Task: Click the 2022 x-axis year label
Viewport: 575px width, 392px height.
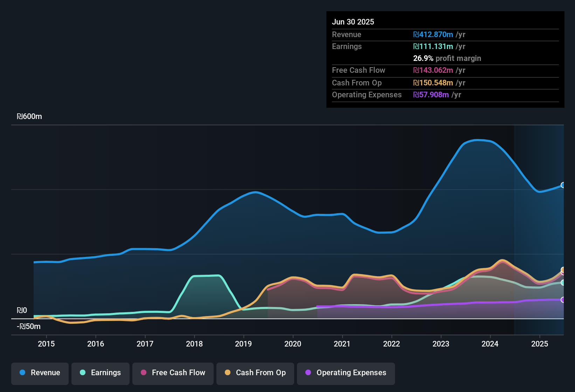Action: [x=392, y=344]
